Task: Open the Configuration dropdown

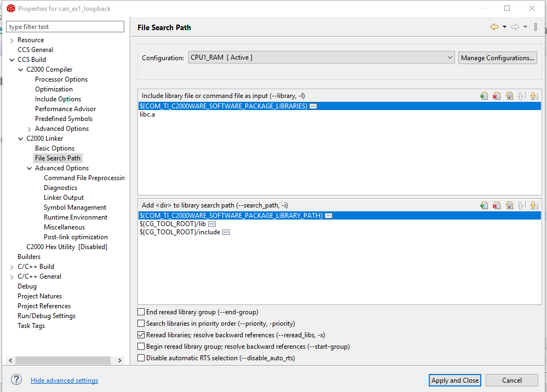Action: coord(321,57)
